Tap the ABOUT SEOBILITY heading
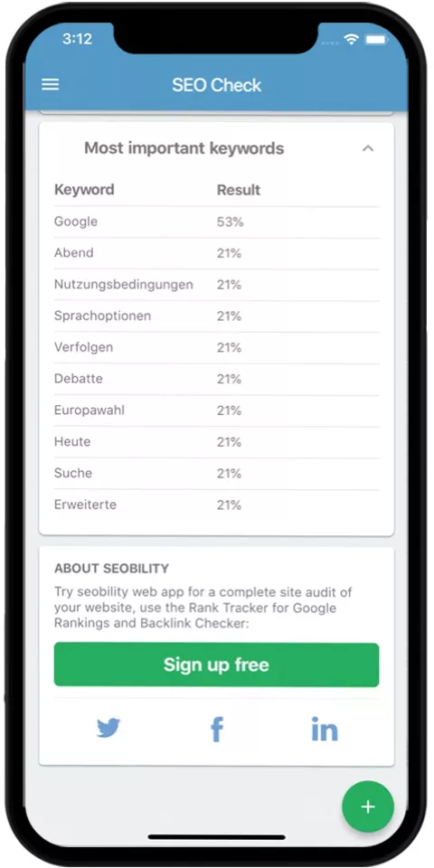This screenshot has width=434, height=868. 112,569
